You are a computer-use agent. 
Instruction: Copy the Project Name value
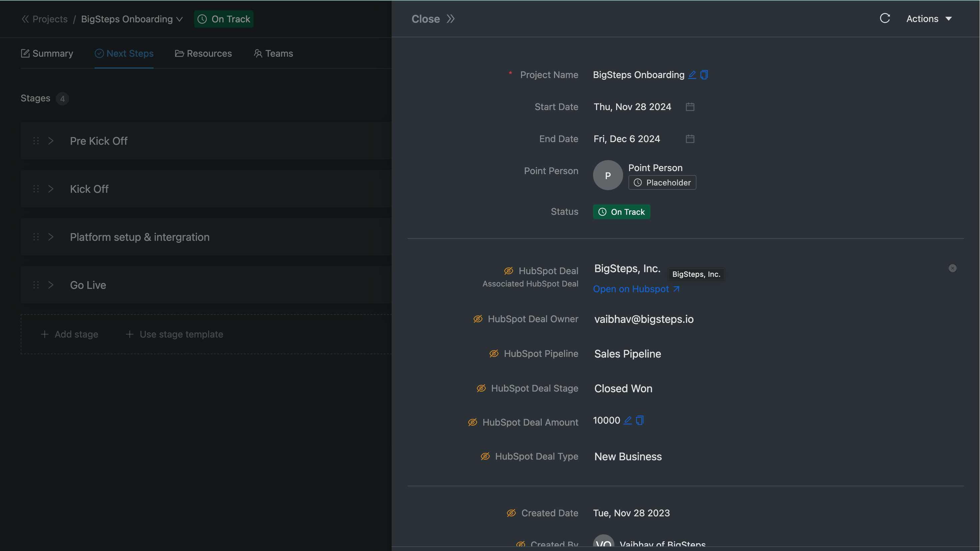[704, 75]
